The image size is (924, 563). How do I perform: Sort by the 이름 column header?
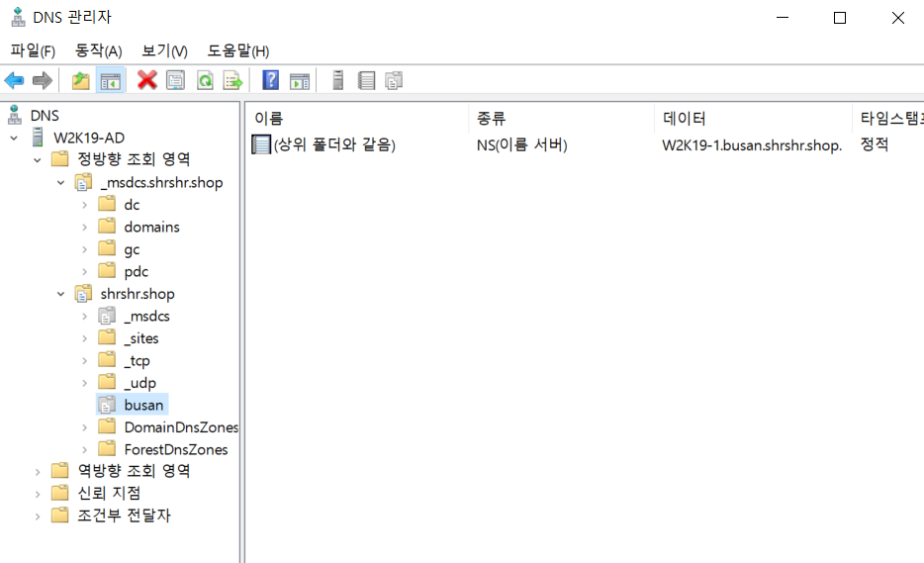tap(357, 119)
